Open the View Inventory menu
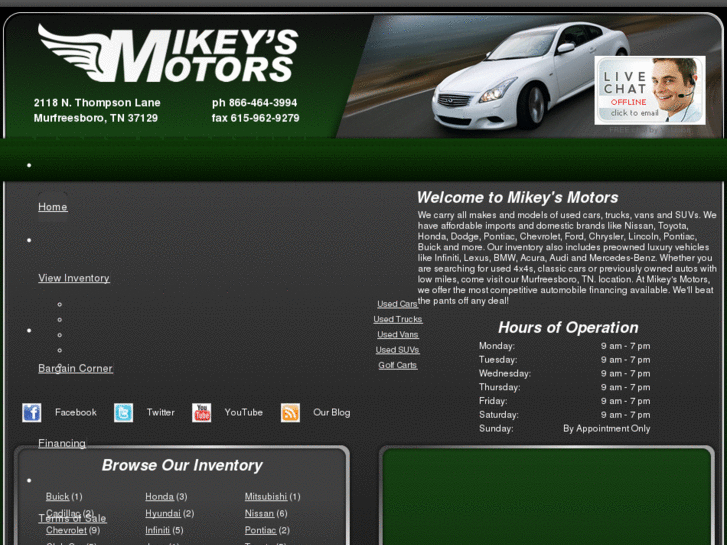 (74, 278)
